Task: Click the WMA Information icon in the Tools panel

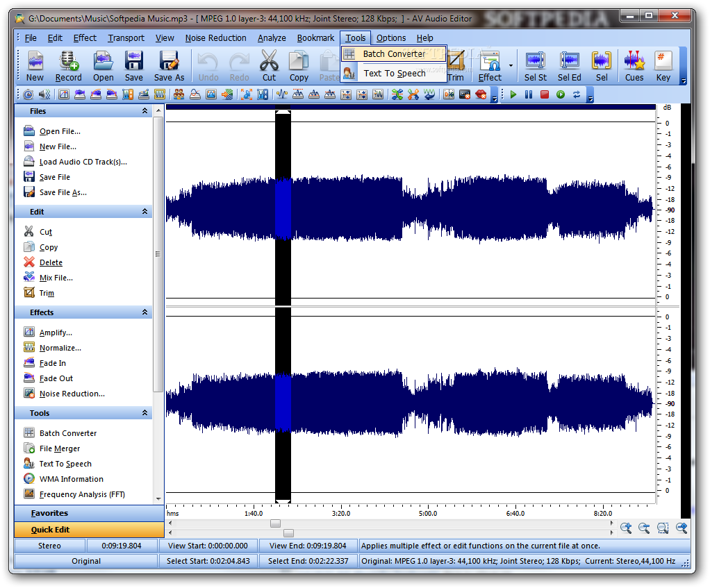Action: tap(29, 478)
